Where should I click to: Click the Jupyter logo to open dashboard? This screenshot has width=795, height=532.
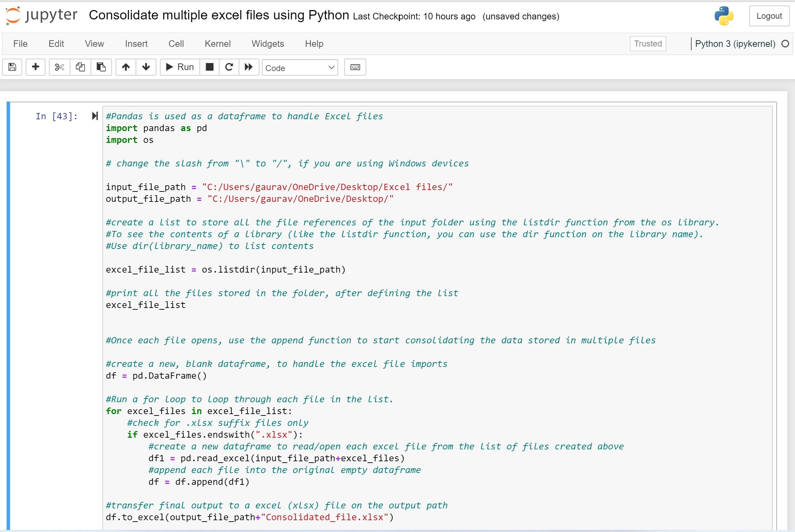[42, 15]
